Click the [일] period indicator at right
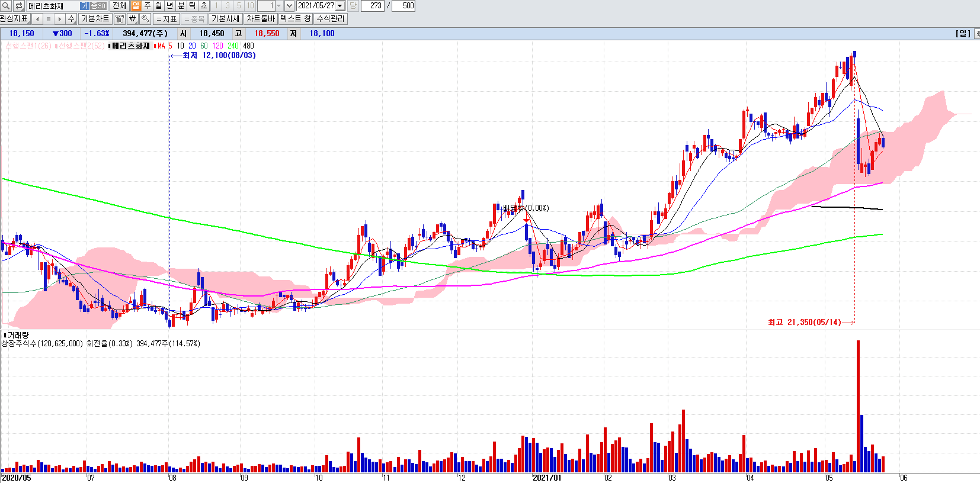Viewport: 980px width, 483px height. 963,34
